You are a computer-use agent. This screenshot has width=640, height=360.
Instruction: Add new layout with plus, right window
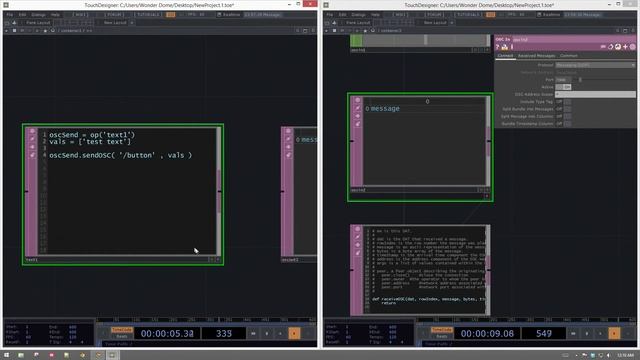tap(452, 22)
